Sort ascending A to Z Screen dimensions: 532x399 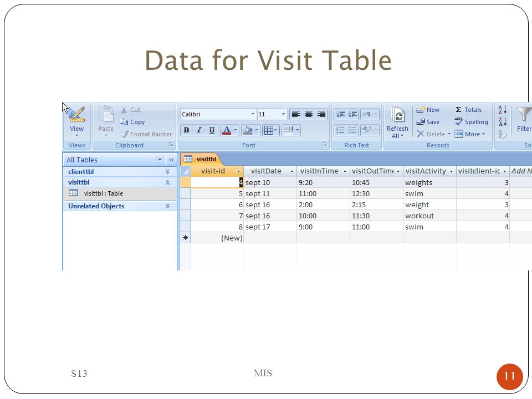tap(502, 110)
